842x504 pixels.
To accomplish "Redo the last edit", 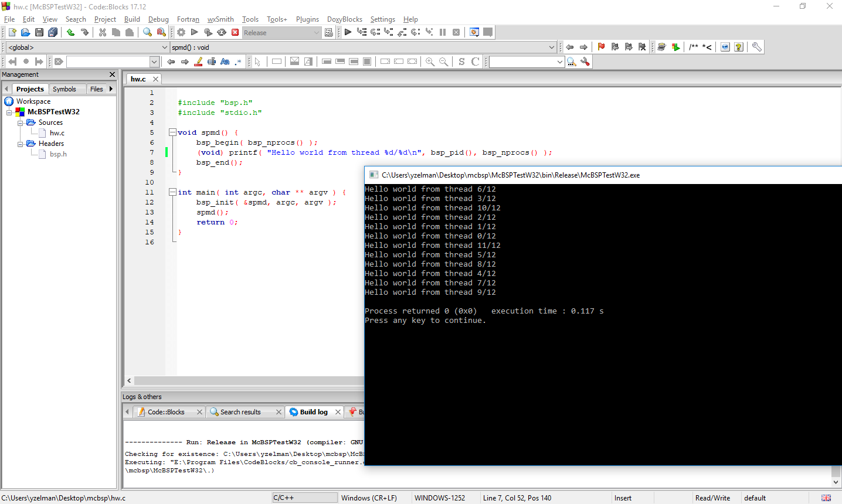I will [84, 32].
